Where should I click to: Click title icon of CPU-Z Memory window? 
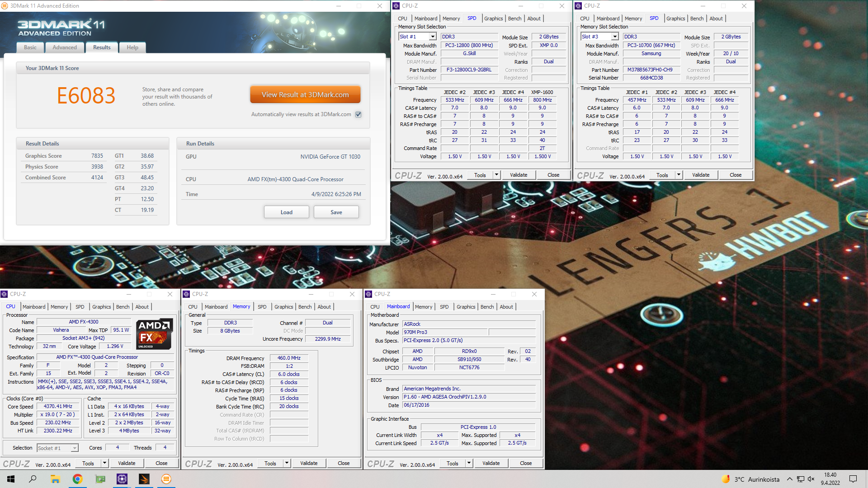186,294
